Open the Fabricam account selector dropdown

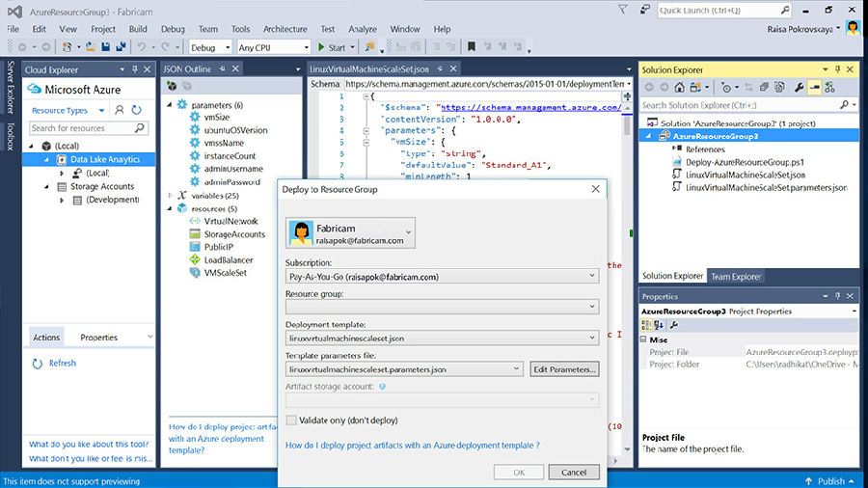coord(409,232)
